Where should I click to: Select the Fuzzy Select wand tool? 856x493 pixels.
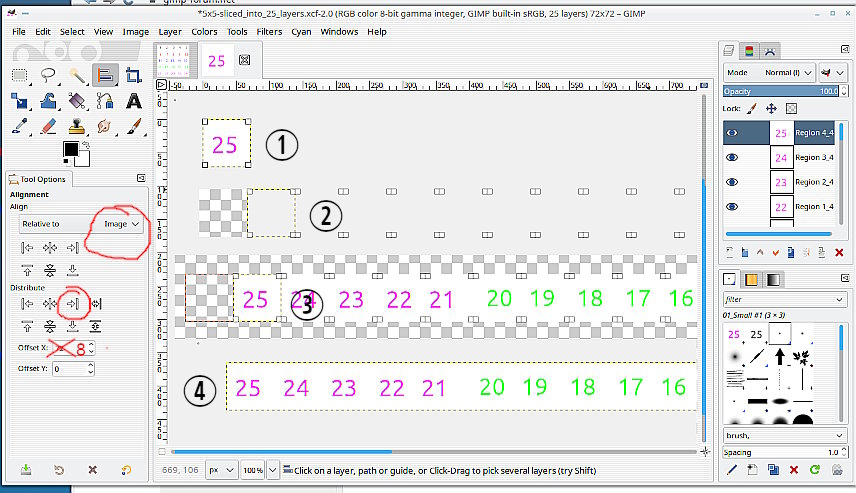point(77,75)
